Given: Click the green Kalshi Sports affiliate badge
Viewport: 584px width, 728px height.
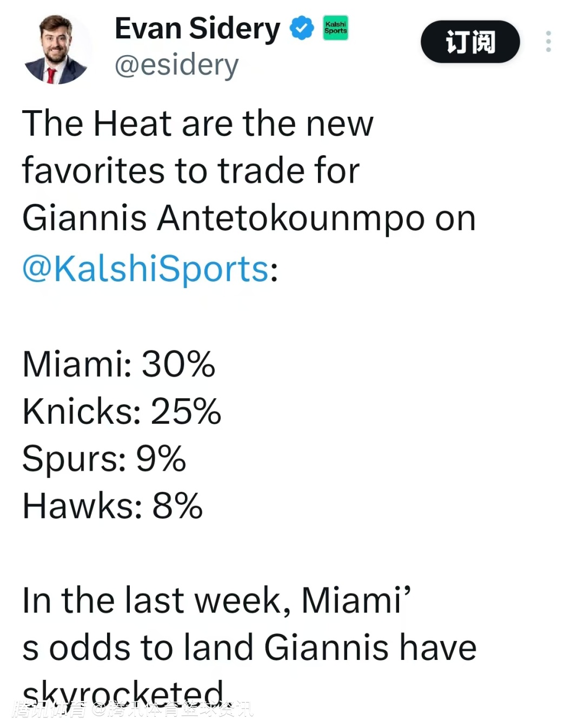Looking at the screenshot, I should coord(336,28).
